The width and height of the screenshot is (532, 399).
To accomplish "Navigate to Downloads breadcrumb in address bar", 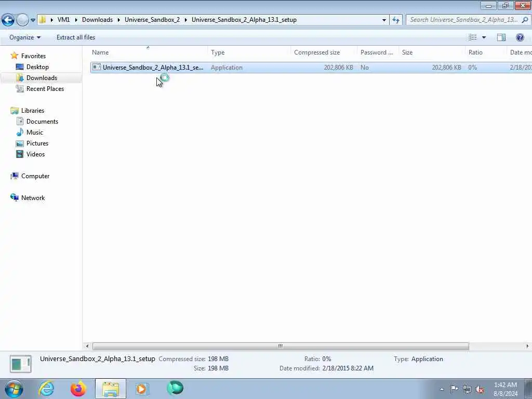I will point(97,20).
